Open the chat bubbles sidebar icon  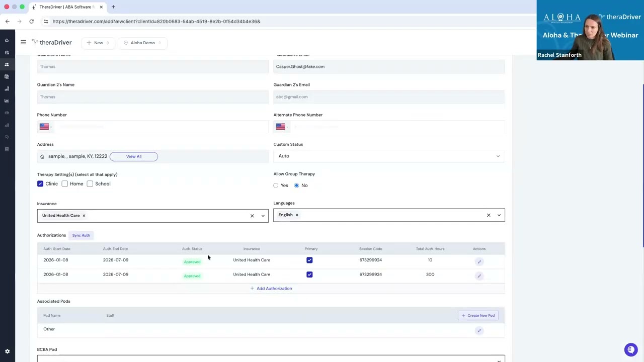click(x=7, y=137)
